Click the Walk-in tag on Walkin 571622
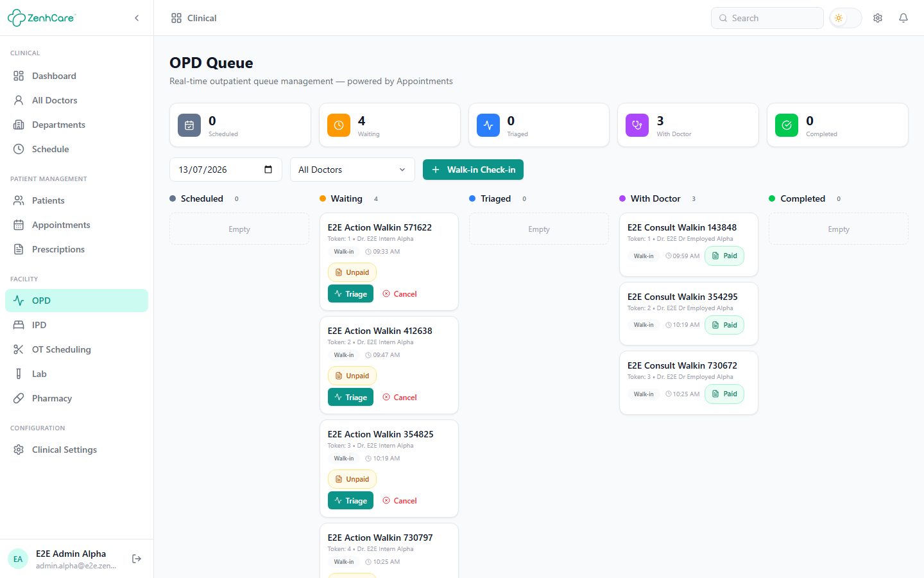 pos(344,252)
